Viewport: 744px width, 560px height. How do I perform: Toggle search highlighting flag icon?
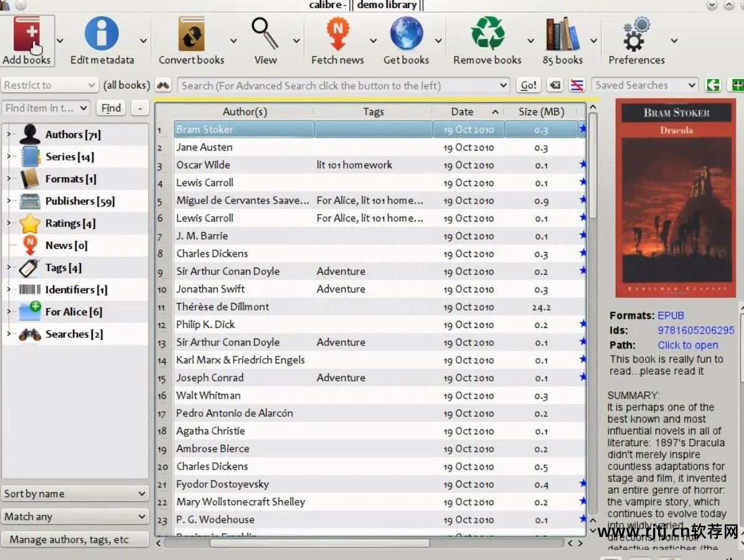pyautogui.click(x=577, y=85)
